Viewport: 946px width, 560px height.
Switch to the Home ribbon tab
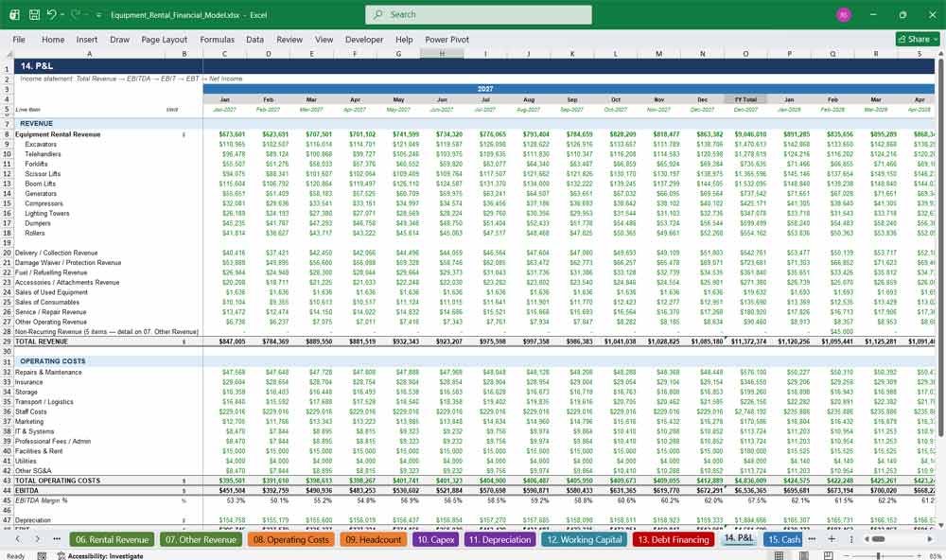click(53, 39)
